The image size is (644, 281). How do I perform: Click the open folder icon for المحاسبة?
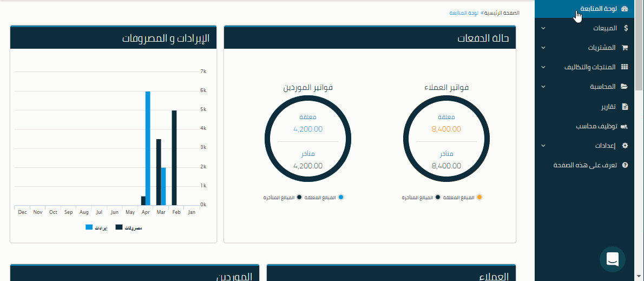pos(625,87)
